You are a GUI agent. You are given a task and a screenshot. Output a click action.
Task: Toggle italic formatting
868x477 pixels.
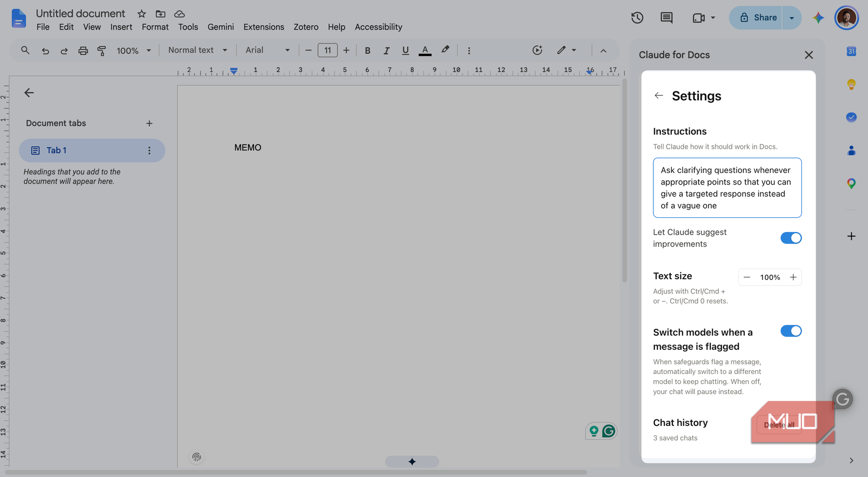(x=387, y=50)
